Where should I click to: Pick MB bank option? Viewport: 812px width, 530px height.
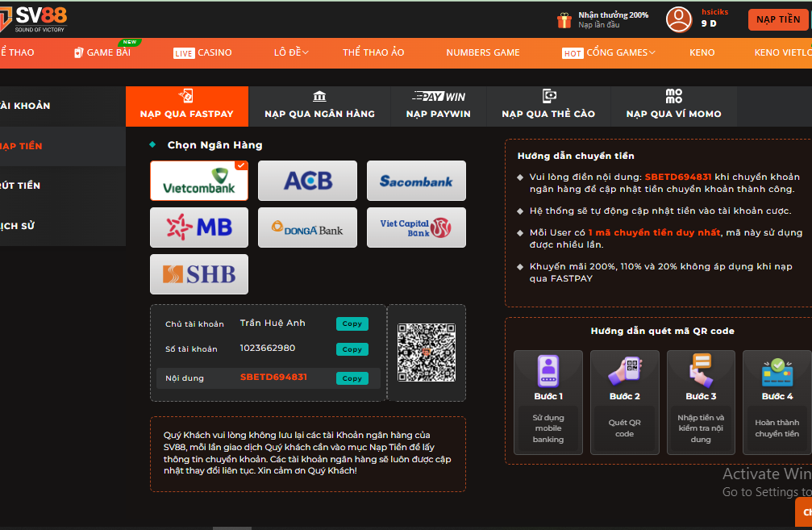click(199, 227)
